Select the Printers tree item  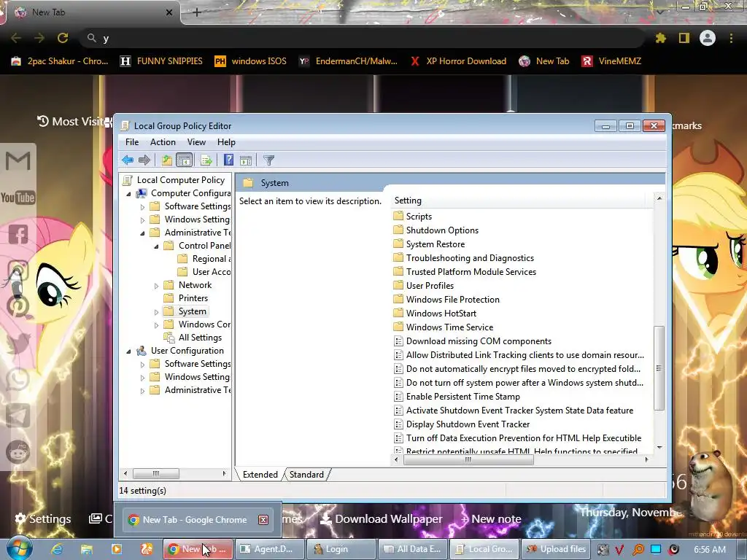(x=193, y=298)
